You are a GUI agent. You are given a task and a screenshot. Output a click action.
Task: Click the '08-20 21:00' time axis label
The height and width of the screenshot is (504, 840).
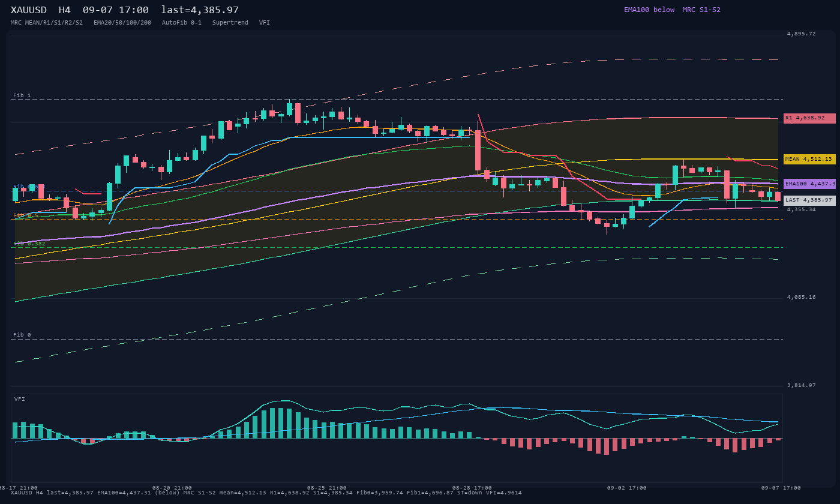coord(172,488)
